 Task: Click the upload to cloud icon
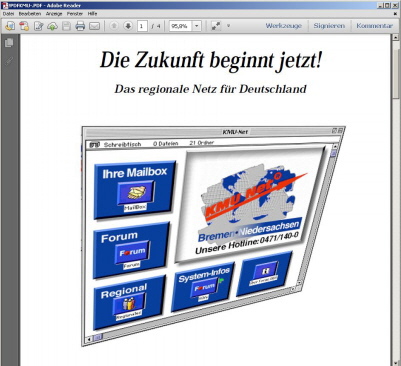[x=52, y=26]
